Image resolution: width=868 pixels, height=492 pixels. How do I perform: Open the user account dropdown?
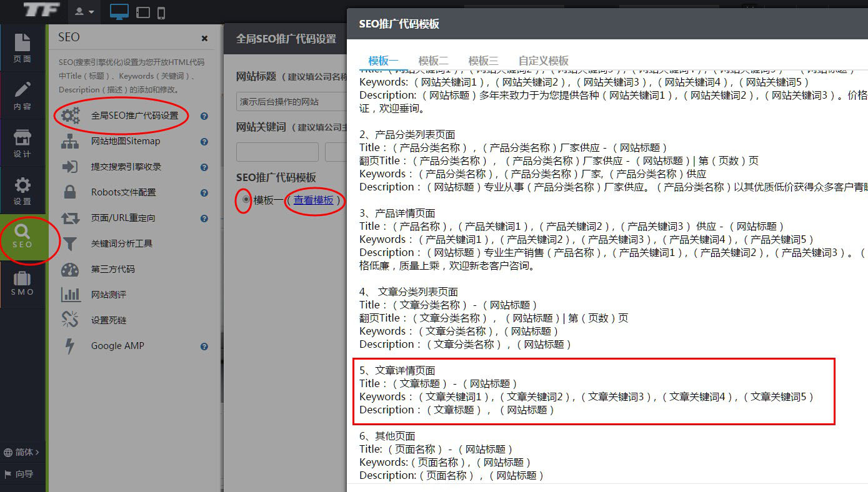(84, 12)
